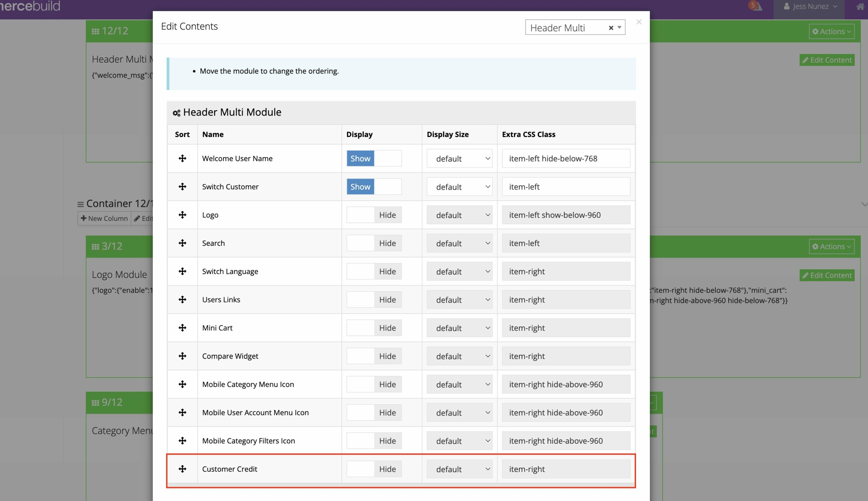Image resolution: width=868 pixels, height=501 pixels.
Task: Open Actions menu on 12/12 column
Action: pyautogui.click(x=831, y=31)
